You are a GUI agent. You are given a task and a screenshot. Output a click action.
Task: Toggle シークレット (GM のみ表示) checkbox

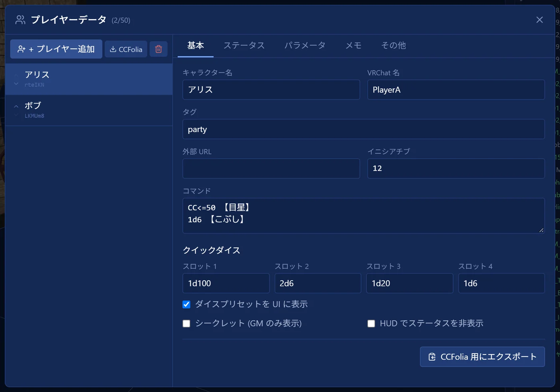click(186, 323)
